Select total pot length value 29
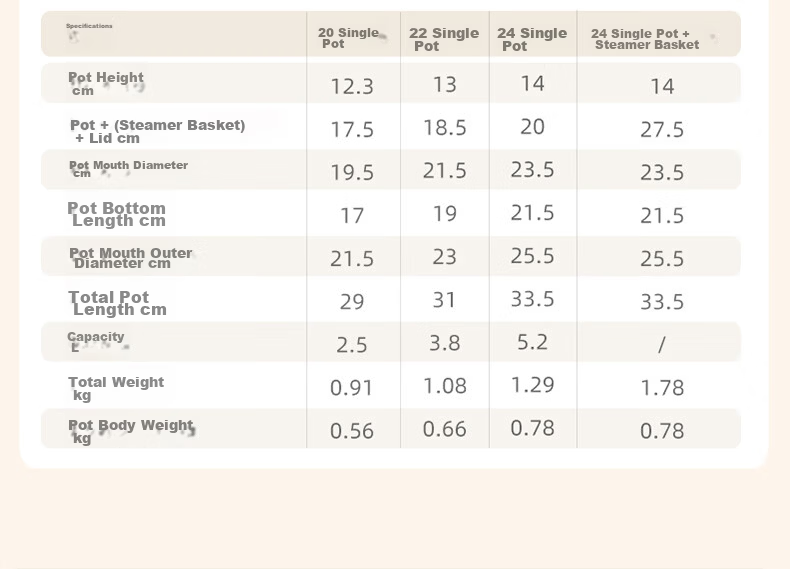Viewport: 790px width, 569px height. [x=352, y=301]
